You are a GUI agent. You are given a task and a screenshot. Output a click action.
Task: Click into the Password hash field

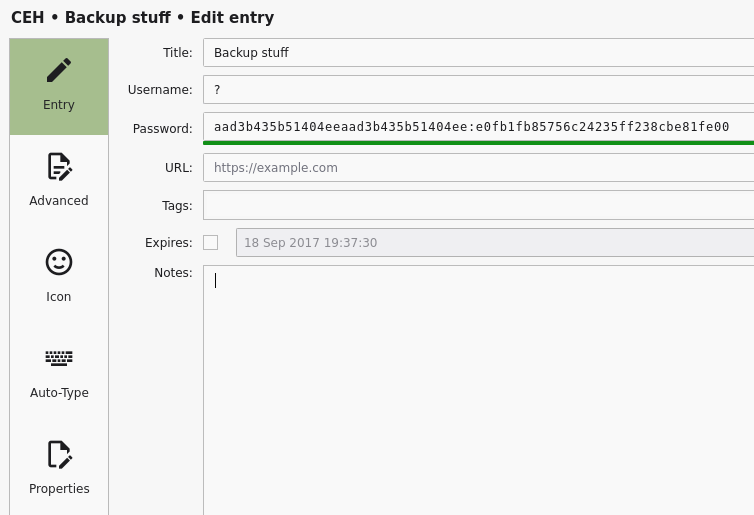click(478, 127)
